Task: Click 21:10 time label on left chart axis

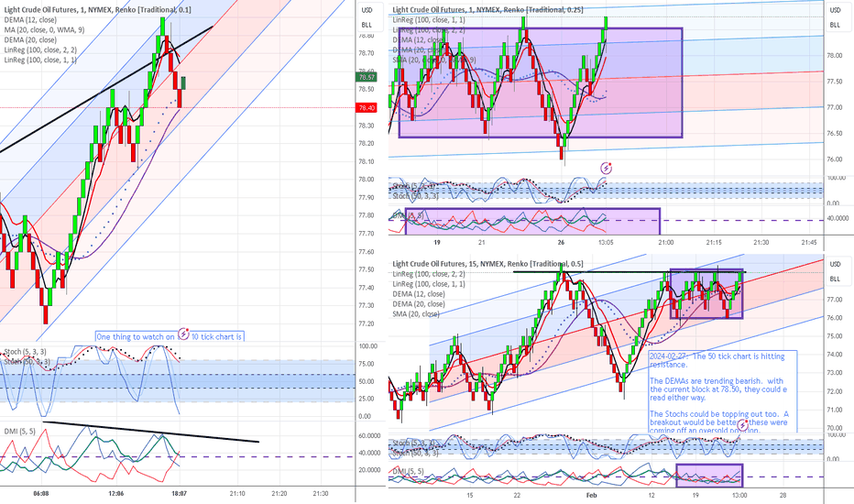Action: pyautogui.click(x=237, y=494)
